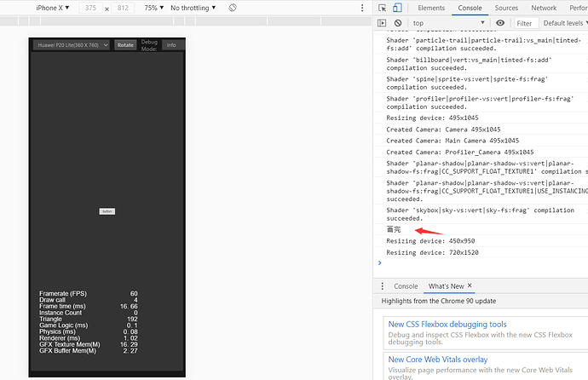588x380 pixels.
Task: Select the Console tab in DevTools
Action: tap(470, 8)
